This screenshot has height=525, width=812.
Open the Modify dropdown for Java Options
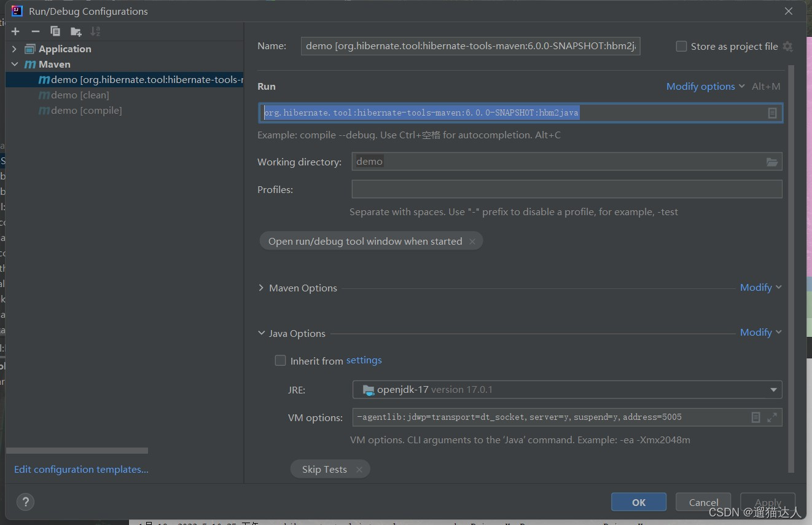point(761,333)
